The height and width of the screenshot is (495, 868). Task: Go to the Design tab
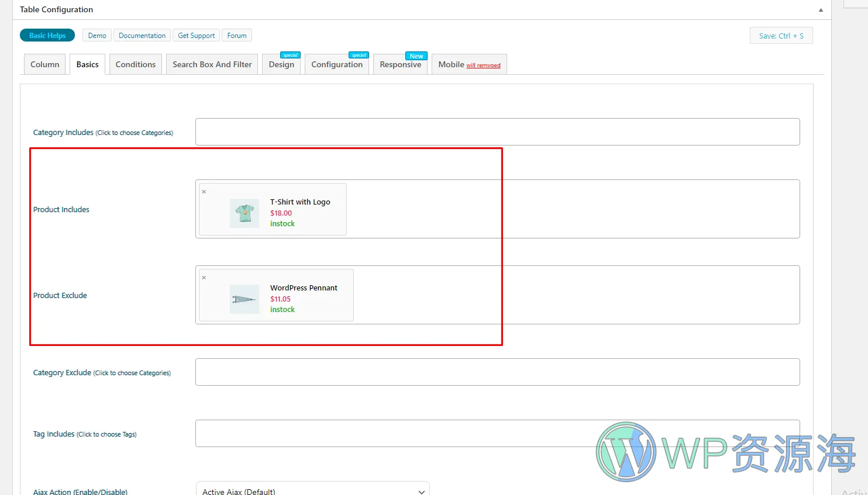(281, 64)
